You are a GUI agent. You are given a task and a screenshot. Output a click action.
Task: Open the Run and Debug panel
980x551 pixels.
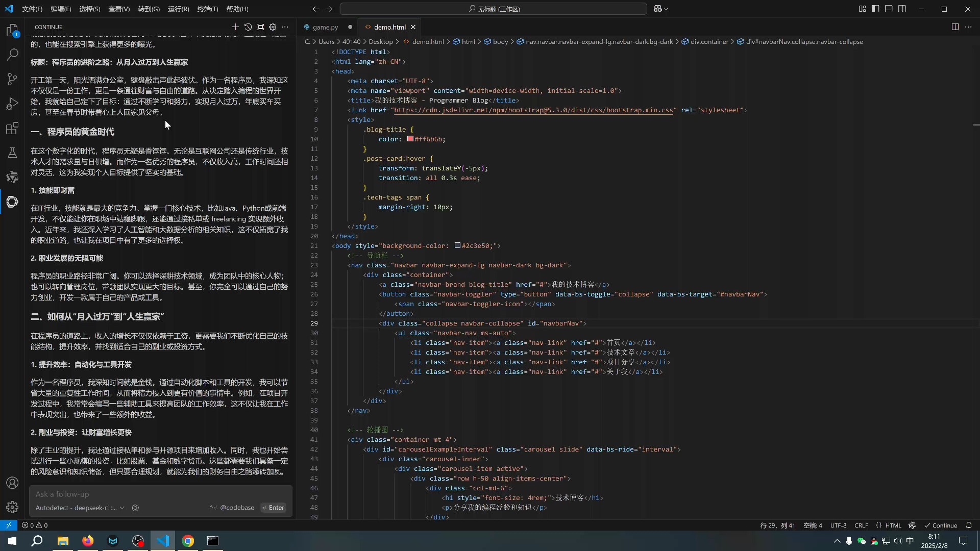(x=12, y=104)
